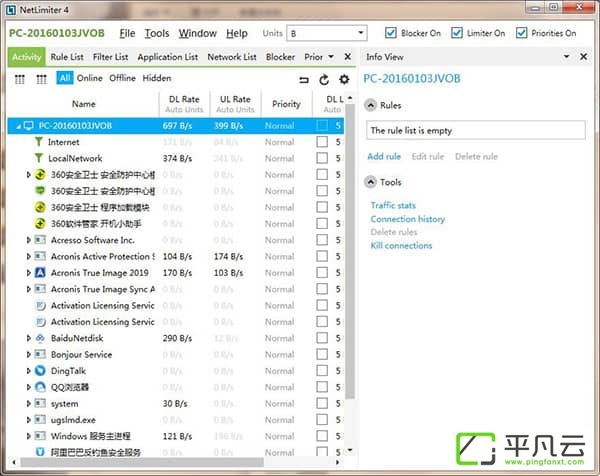Click the QQ browser app icon
The width and height of the screenshot is (600, 476).
click(x=40, y=387)
